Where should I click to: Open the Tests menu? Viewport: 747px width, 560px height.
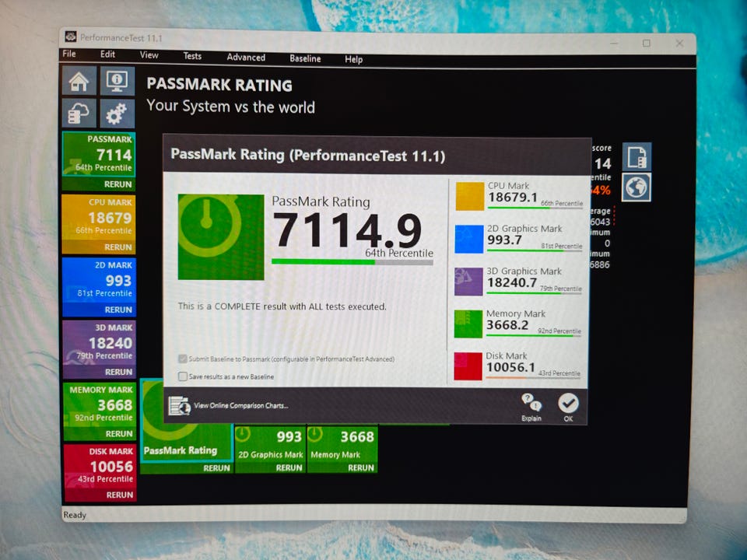coord(192,56)
